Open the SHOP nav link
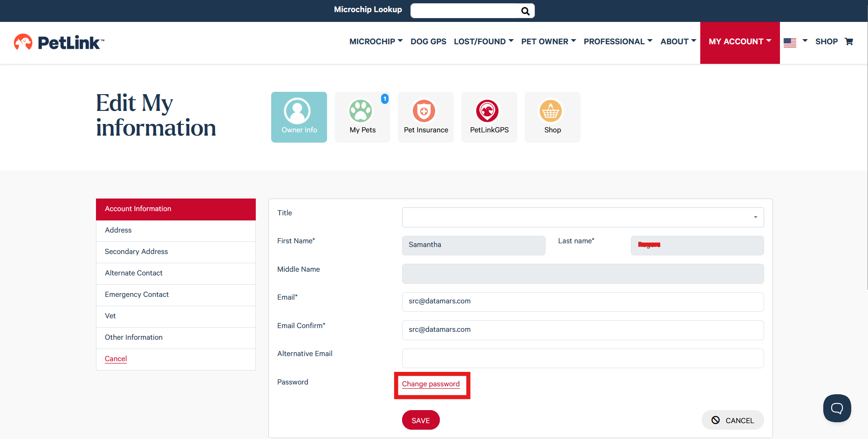Viewport: 868px width, 439px height. click(827, 41)
